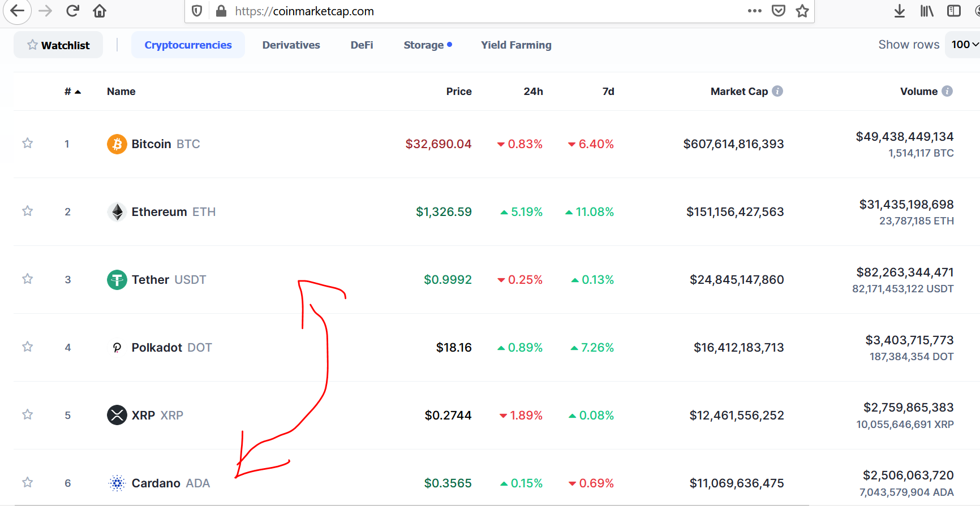Click Ethereum market cap $151,156,427,563
Image resolution: width=980 pixels, height=506 pixels.
coord(736,212)
